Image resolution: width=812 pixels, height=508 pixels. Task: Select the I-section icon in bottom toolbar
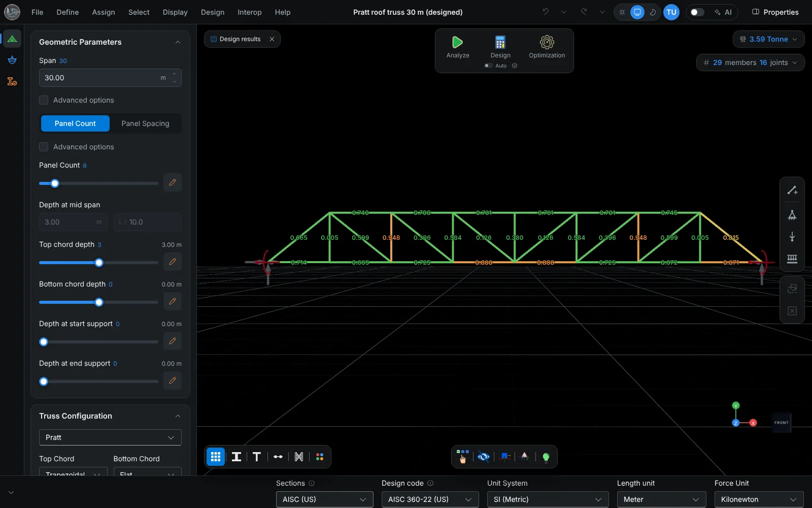click(236, 457)
